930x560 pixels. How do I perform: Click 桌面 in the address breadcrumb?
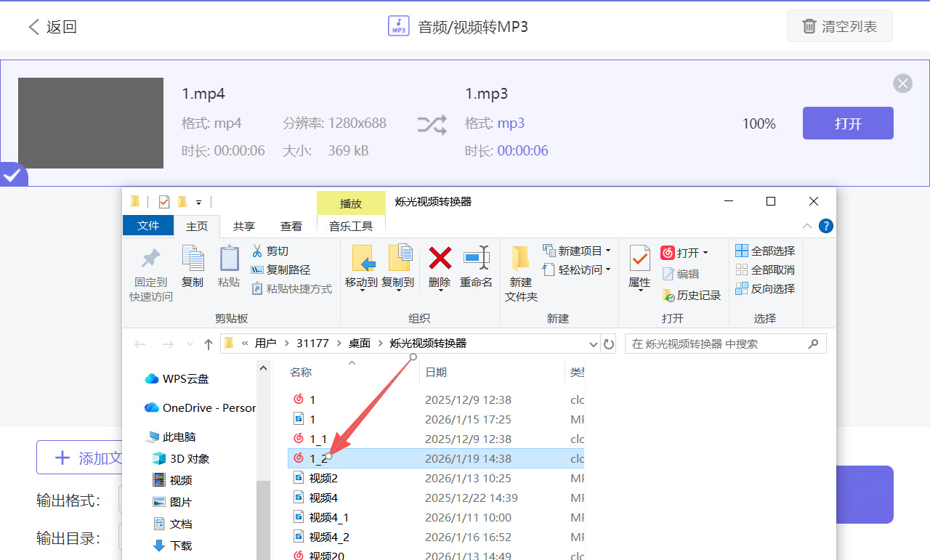click(x=359, y=344)
